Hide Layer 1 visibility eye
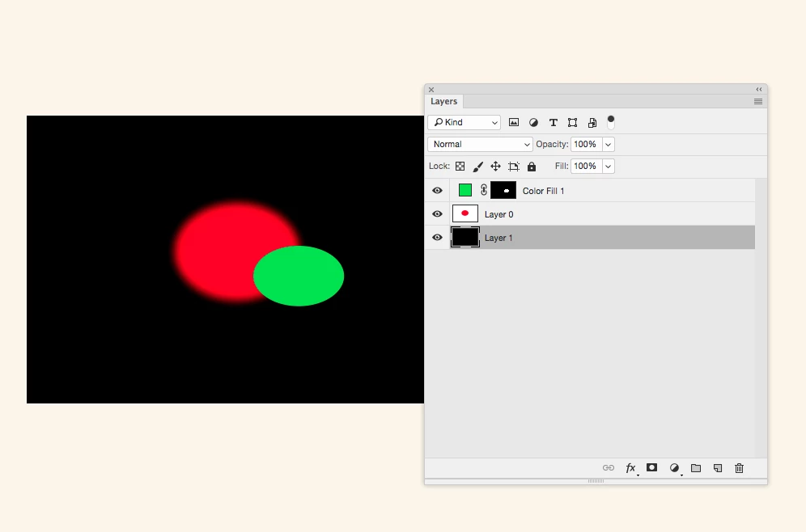 pyautogui.click(x=437, y=237)
